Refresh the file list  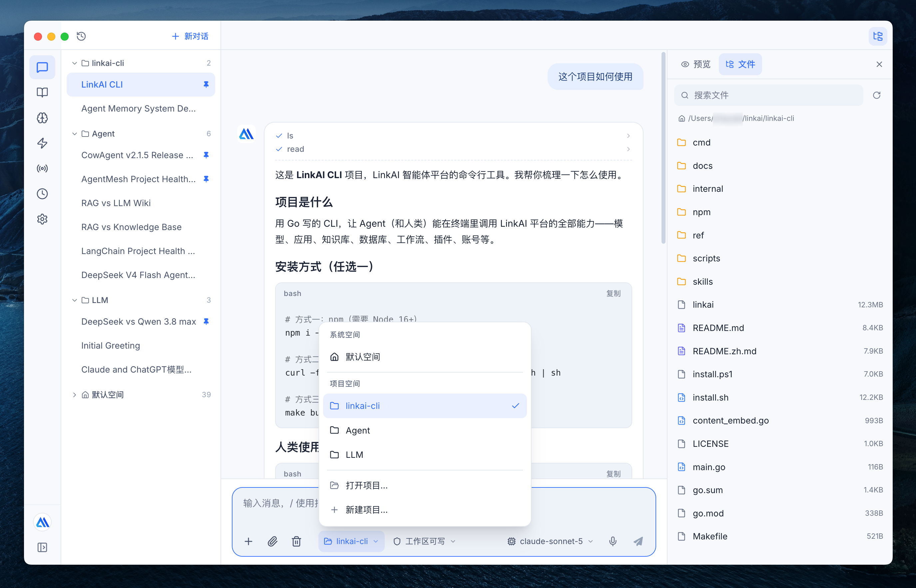(x=877, y=95)
